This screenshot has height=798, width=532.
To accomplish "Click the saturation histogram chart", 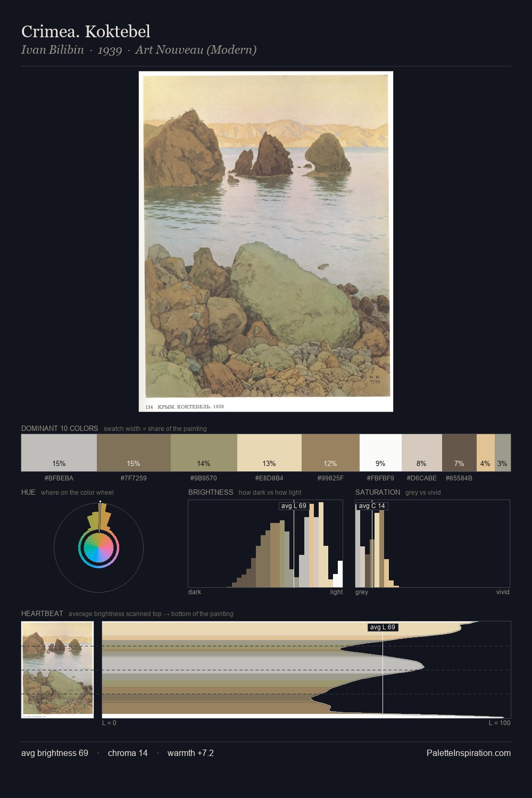I will pyautogui.click(x=433, y=544).
